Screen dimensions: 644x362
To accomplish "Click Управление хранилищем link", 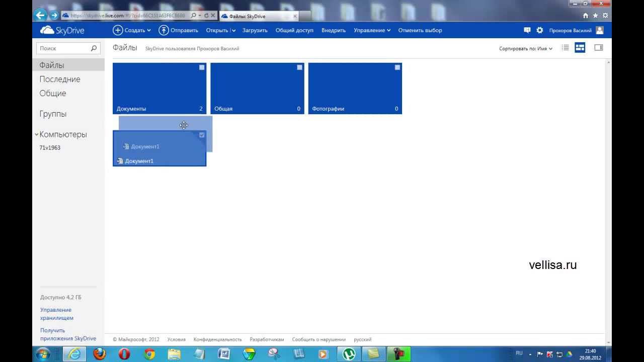I will pyautogui.click(x=57, y=314).
